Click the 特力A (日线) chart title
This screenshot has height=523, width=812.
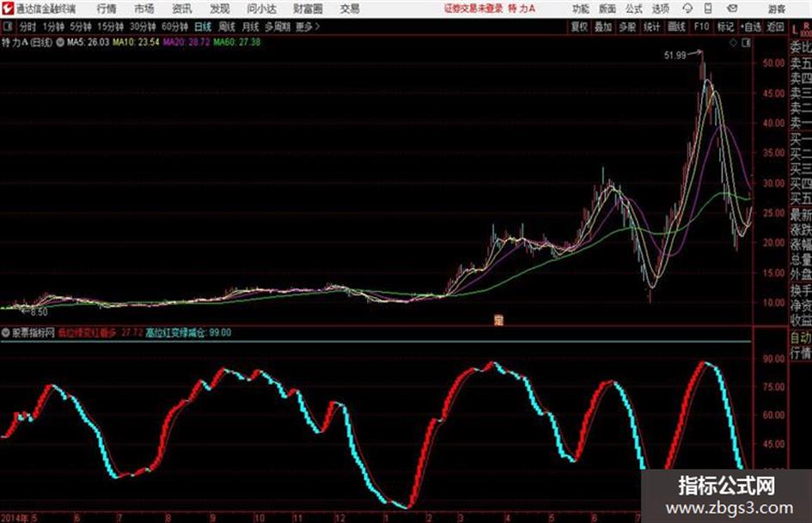click(27, 42)
